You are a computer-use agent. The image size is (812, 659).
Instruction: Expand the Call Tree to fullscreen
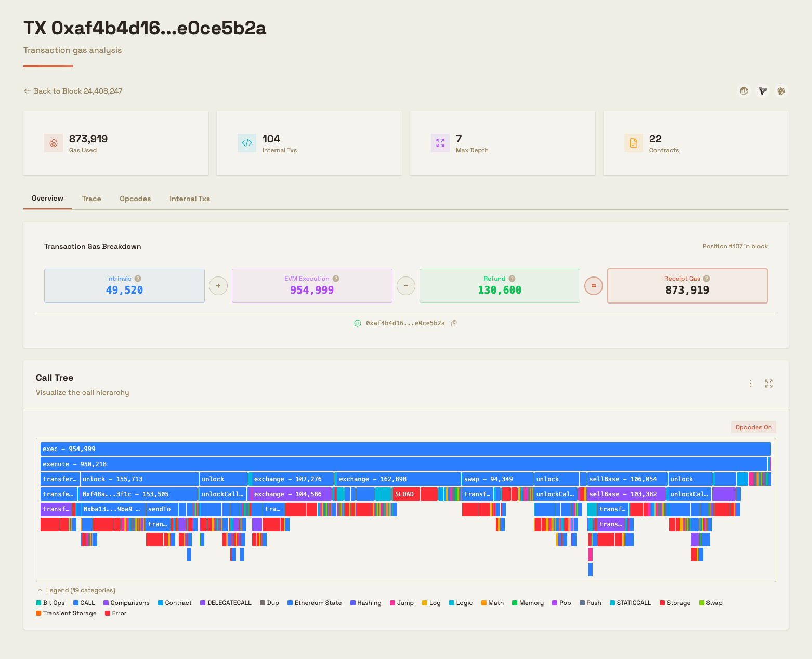coord(769,384)
